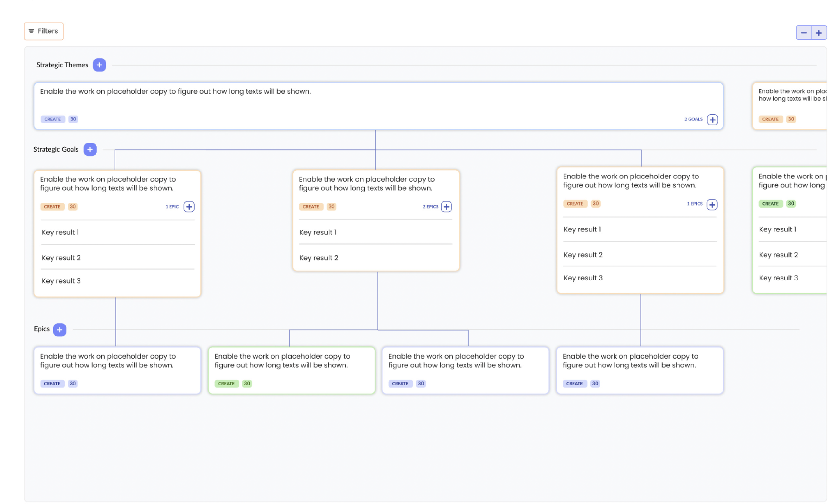Click the 2 EPICS count label

pyautogui.click(x=430, y=207)
